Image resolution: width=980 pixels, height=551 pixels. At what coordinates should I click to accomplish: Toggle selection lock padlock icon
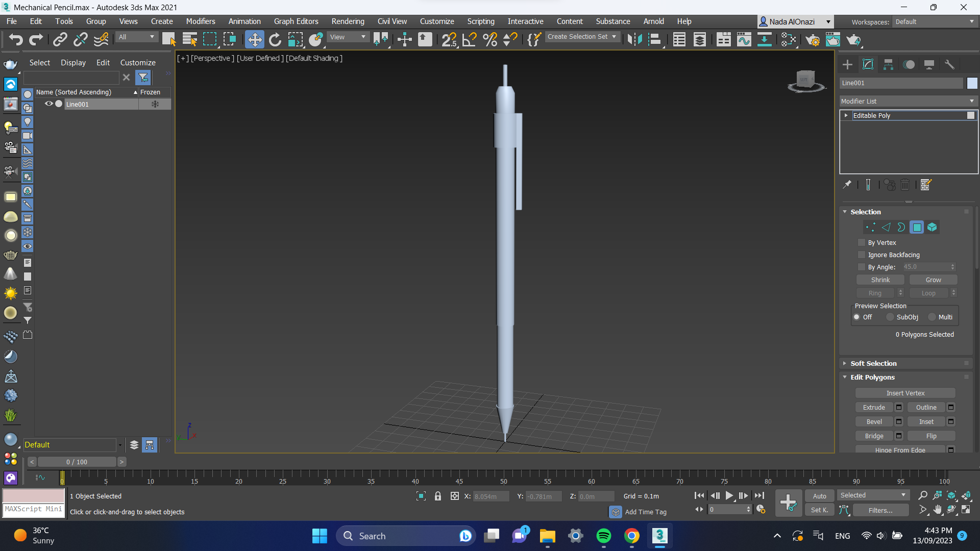coord(438,496)
